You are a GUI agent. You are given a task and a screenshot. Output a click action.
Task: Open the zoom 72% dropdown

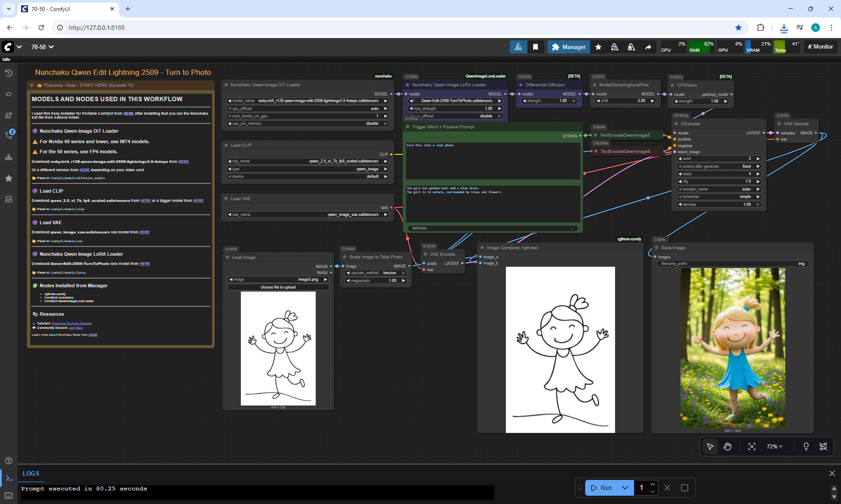[x=774, y=446]
